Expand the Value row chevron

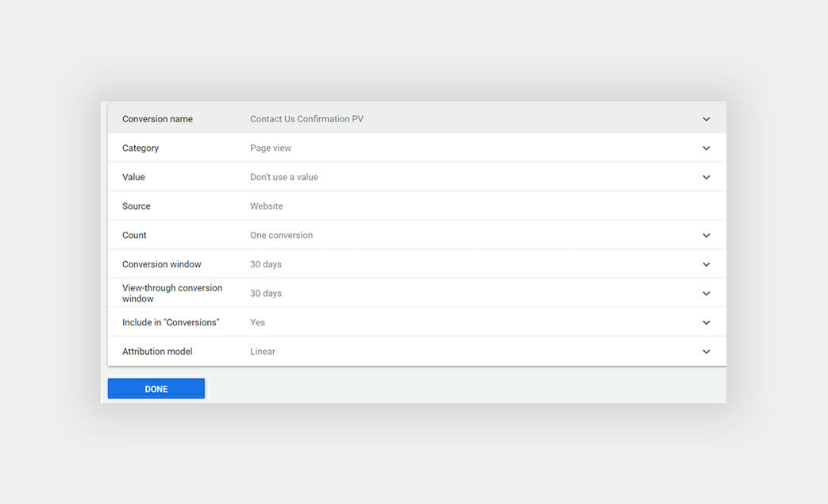click(x=706, y=177)
